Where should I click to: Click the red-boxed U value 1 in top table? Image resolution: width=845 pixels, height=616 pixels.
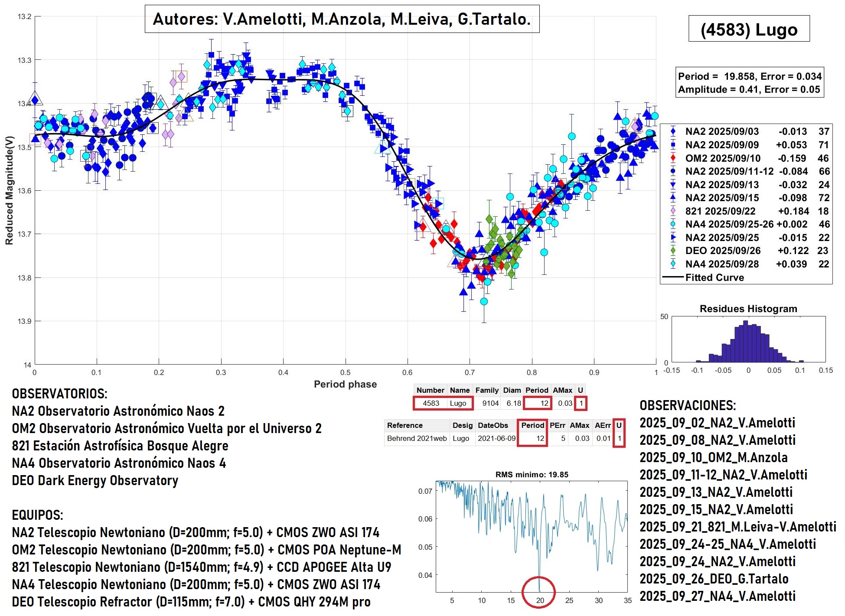click(581, 403)
